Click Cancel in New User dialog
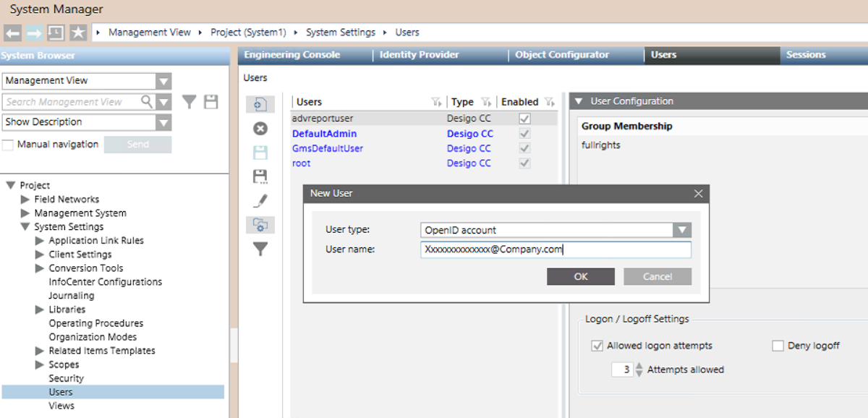The width and height of the screenshot is (868, 418). (657, 276)
